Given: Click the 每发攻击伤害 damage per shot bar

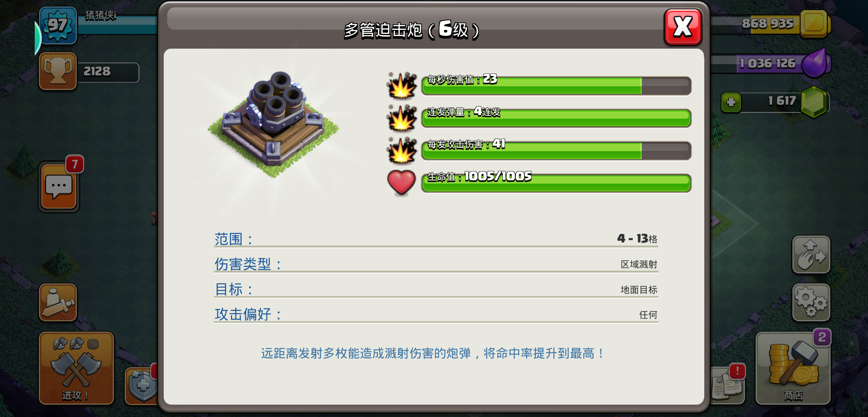Looking at the screenshot, I should 556,150.
